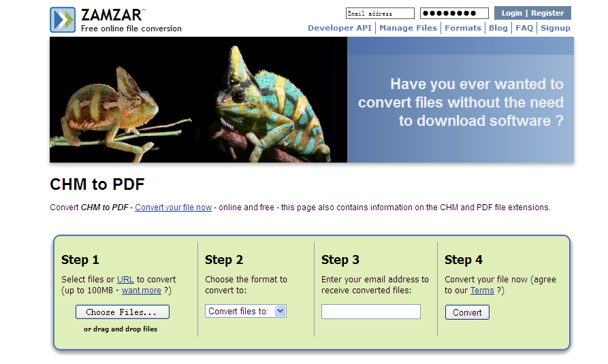608x364 pixels.
Task: Click the 'Step 4' heading
Action: [x=464, y=260]
